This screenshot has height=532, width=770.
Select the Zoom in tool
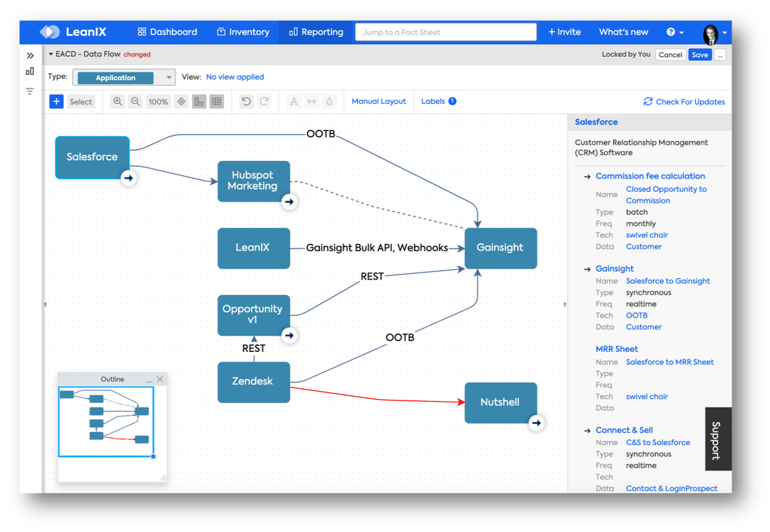117,101
